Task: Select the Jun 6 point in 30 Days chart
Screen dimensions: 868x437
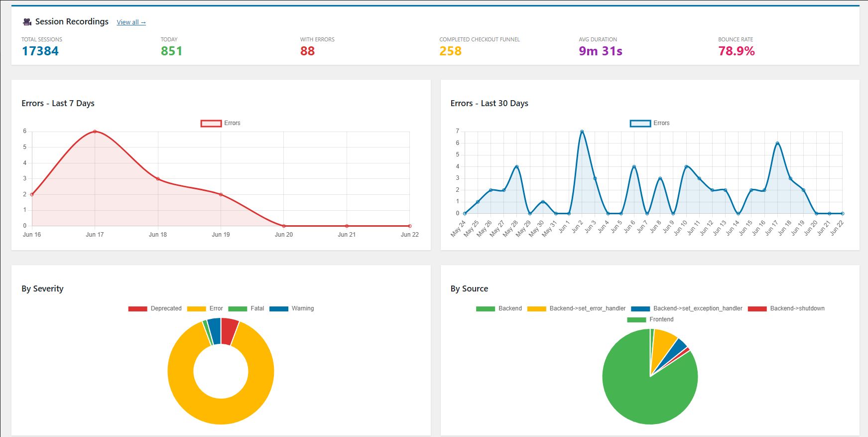Action: point(634,167)
